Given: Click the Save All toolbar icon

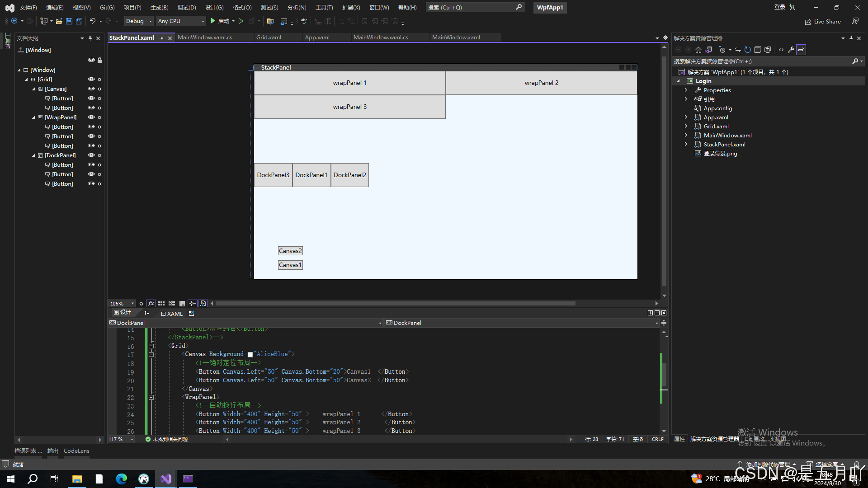Looking at the screenshot, I should coord(79,21).
